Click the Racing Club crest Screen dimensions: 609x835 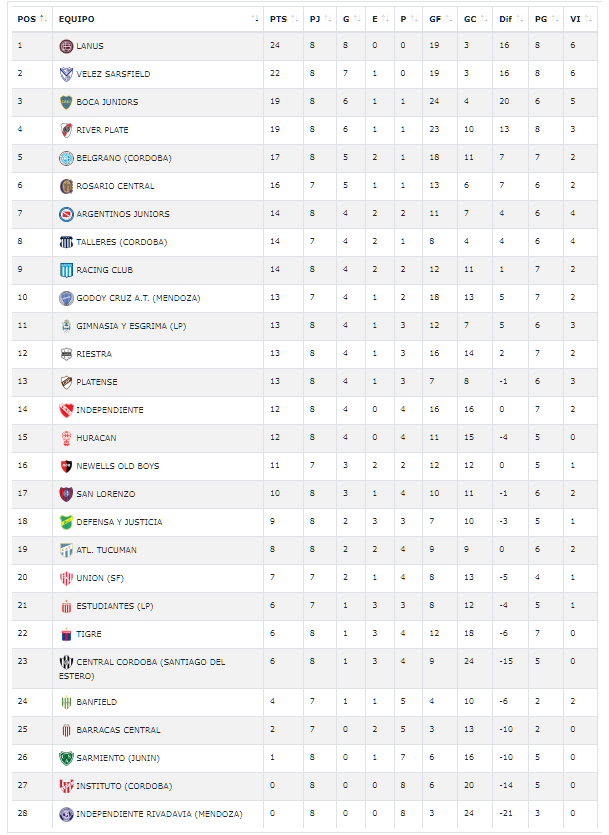[66, 270]
